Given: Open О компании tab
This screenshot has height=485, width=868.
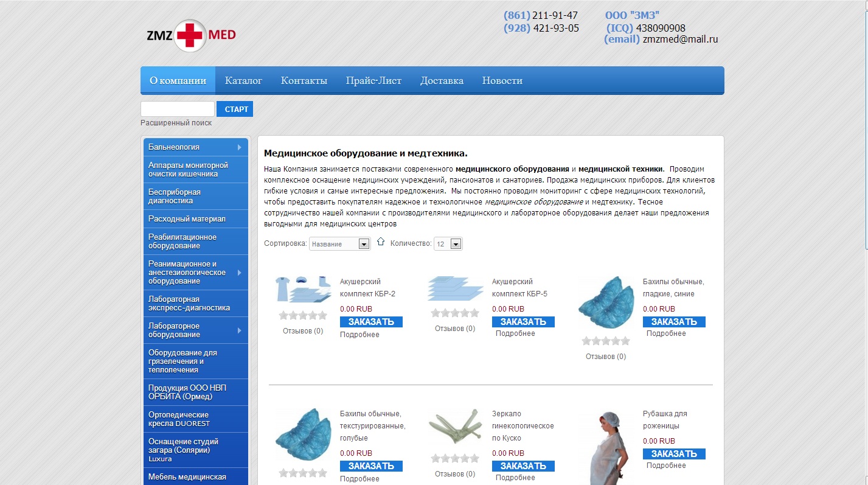Looking at the screenshot, I should point(178,80).
